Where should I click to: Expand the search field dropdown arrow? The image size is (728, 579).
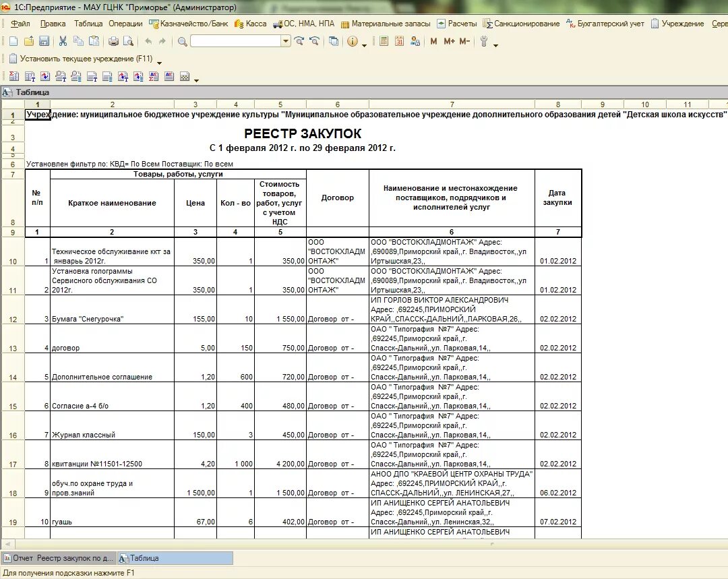pos(286,41)
